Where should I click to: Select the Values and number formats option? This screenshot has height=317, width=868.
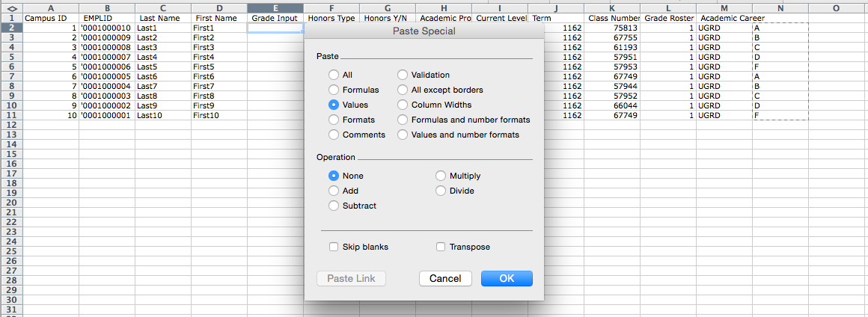click(x=403, y=135)
